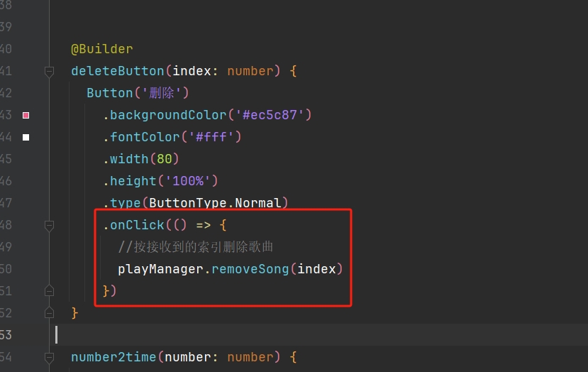
Task: Place cursor on playManager identifier
Action: click(x=160, y=269)
